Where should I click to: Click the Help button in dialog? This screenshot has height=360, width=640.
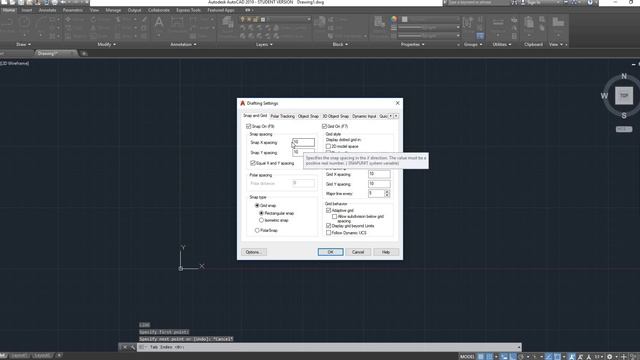tap(386, 252)
